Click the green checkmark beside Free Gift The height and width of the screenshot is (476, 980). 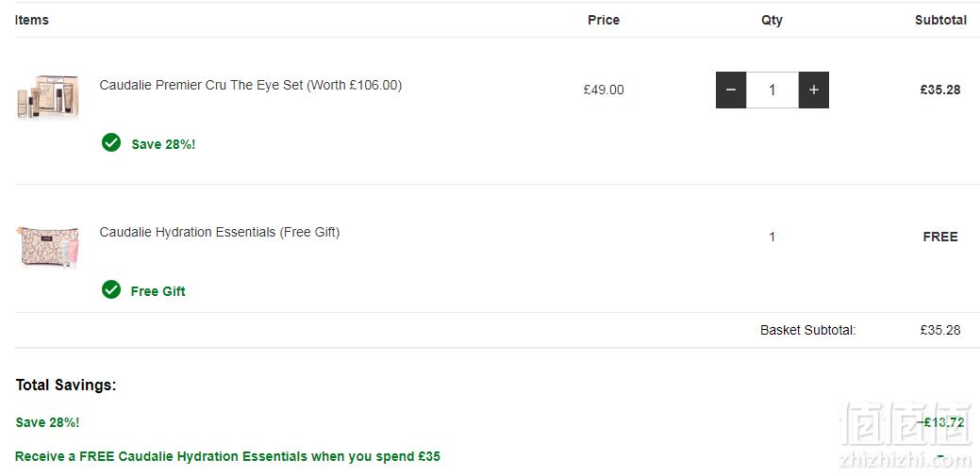111,289
